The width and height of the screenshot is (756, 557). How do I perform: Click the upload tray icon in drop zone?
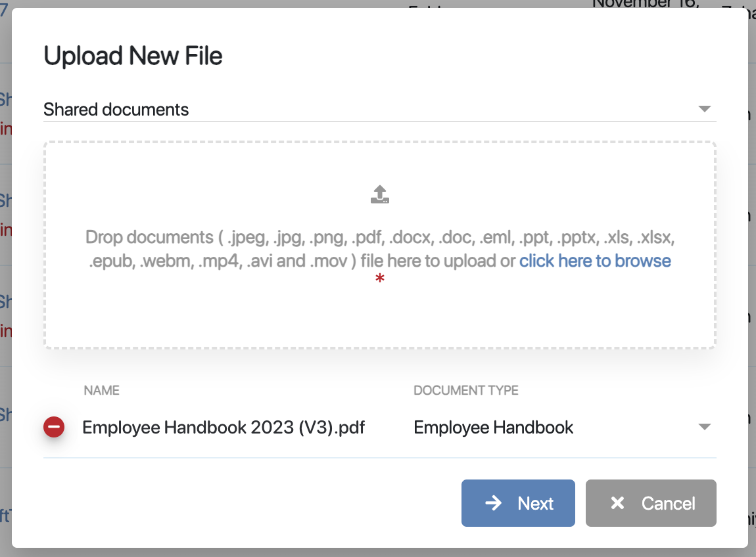[x=380, y=194]
